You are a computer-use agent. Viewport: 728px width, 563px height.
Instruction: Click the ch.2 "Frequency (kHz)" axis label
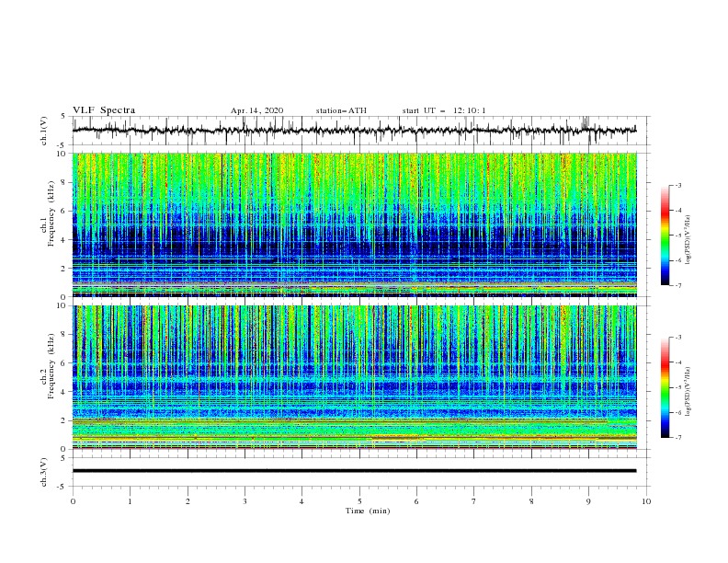pos(51,365)
